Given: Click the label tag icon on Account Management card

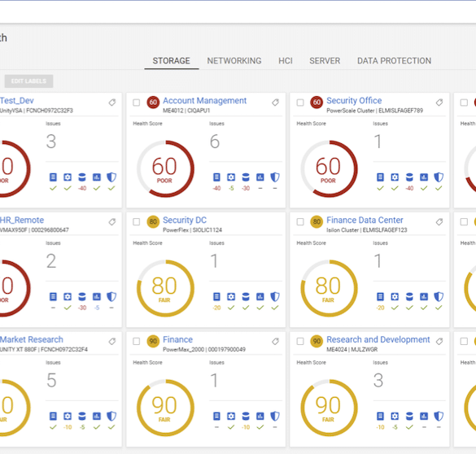Looking at the screenshot, I should click(275, 103).
